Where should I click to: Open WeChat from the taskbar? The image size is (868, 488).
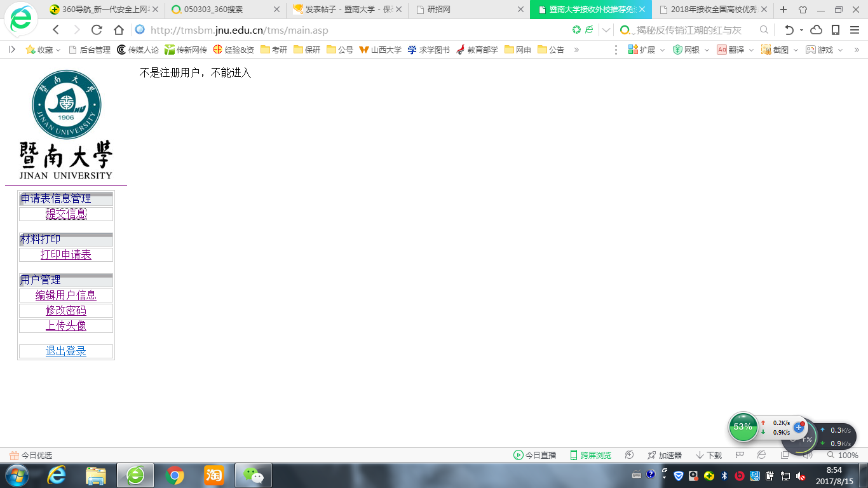[x=254, y=475]
